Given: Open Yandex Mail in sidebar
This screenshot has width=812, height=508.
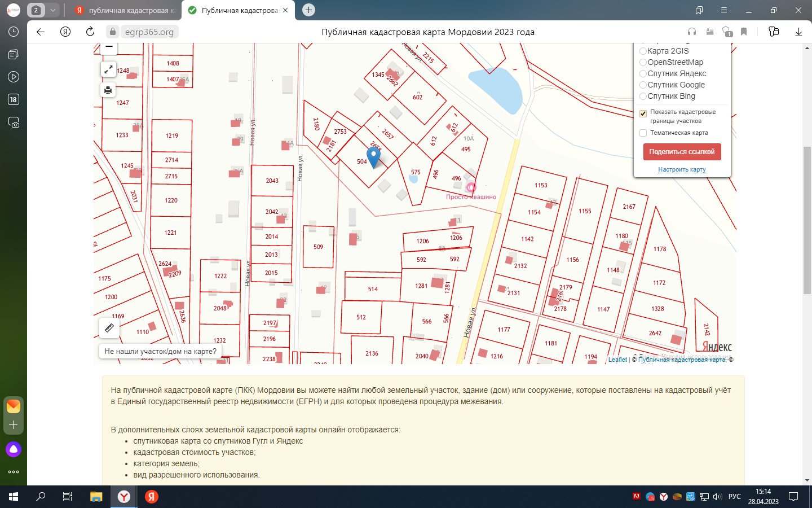Looking at the screenshot, I should pos(14,406).
